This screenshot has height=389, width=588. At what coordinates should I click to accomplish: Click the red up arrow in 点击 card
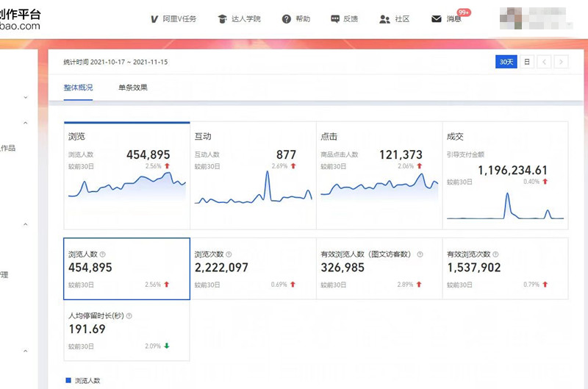(x=419, y=165)
